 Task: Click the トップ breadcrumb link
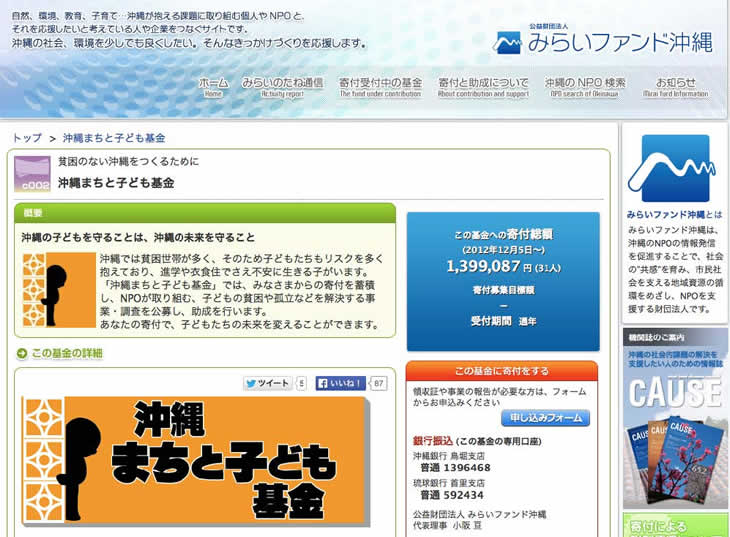27,138
